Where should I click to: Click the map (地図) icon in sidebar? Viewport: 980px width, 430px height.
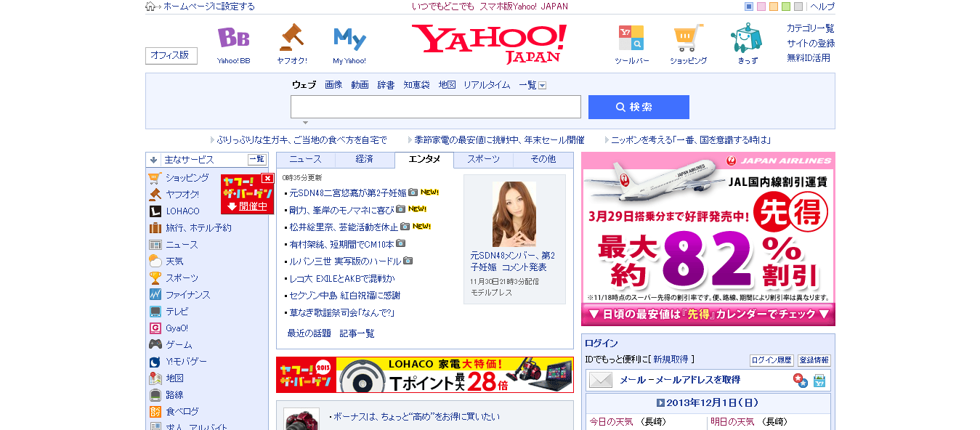[x=155, y=378]
